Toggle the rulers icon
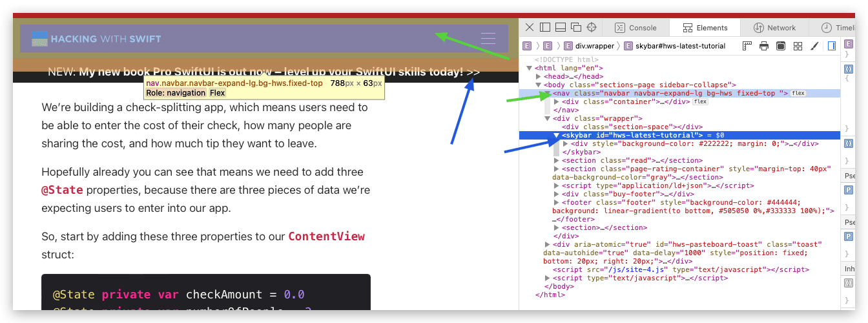Image resolution: width=868 pixels, height=323 pixels. (748, 46)
